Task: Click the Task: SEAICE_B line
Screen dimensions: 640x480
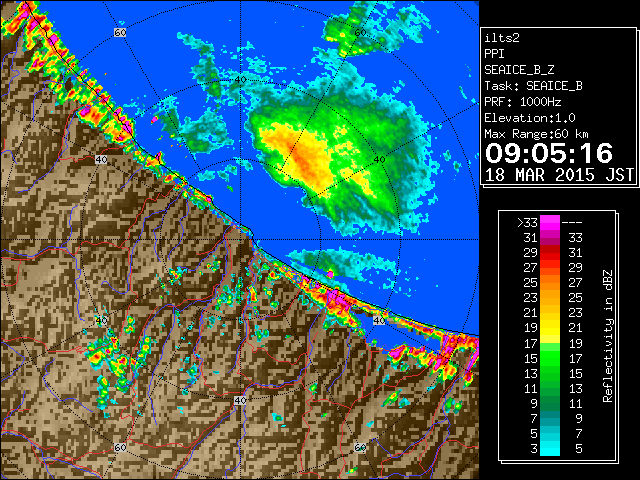Action: tap(533, 86)
